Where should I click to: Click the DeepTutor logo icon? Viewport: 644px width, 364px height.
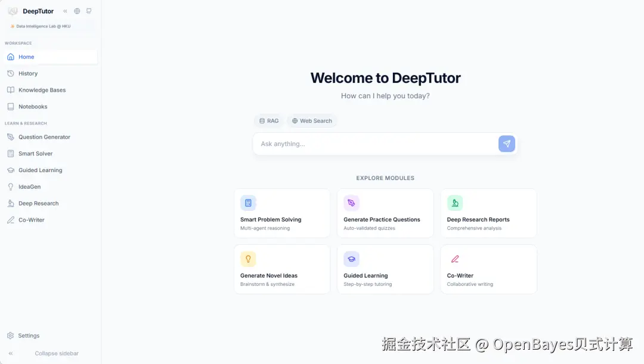click(13, 11)
